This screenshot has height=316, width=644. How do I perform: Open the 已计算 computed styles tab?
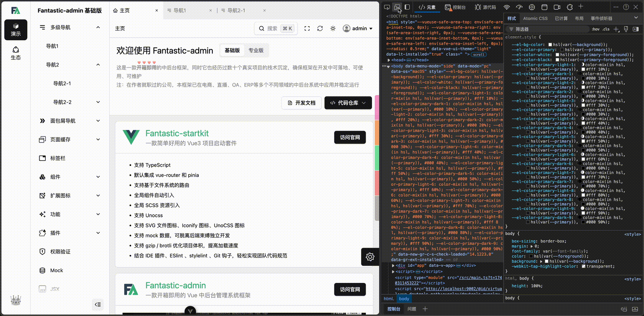pos(561,18)
